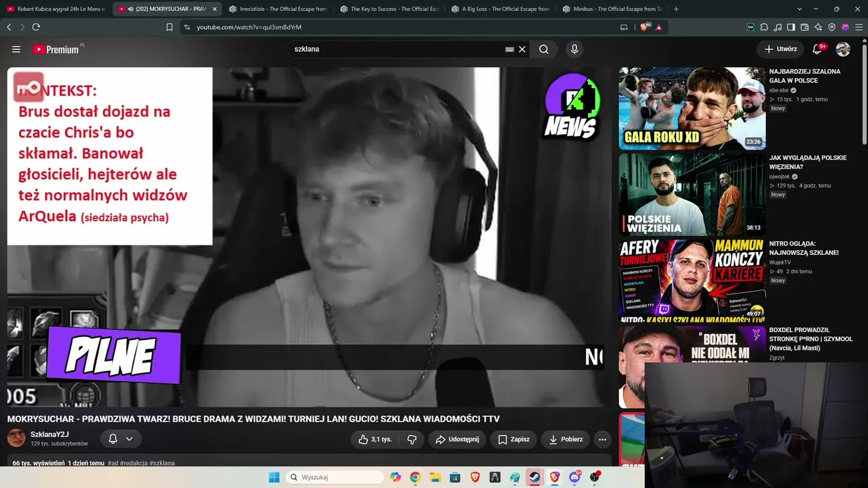Open Mammon kończy karierę video thumbnail
This screenshot has width=868, height=488.
(692, 281)
